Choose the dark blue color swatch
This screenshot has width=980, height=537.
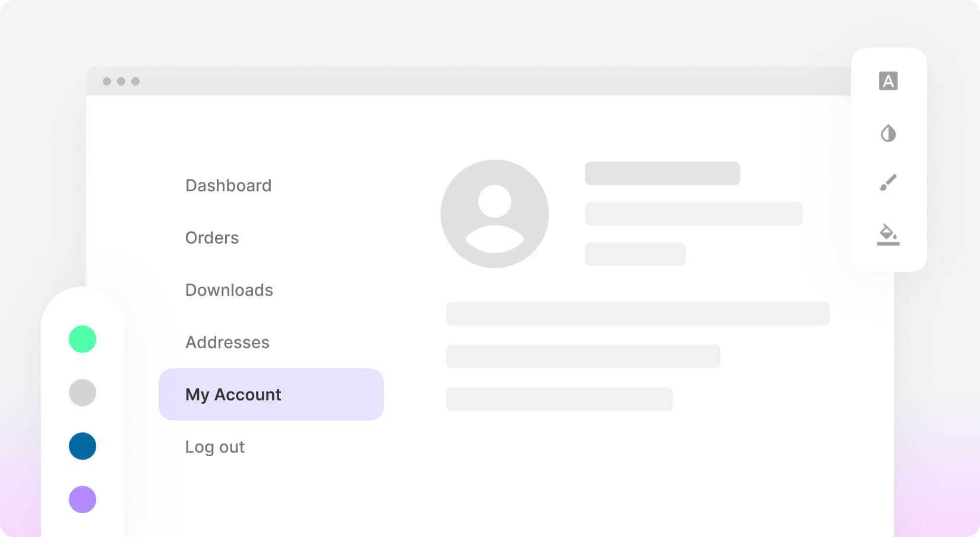pyautogui.click(x=83, y=446)
